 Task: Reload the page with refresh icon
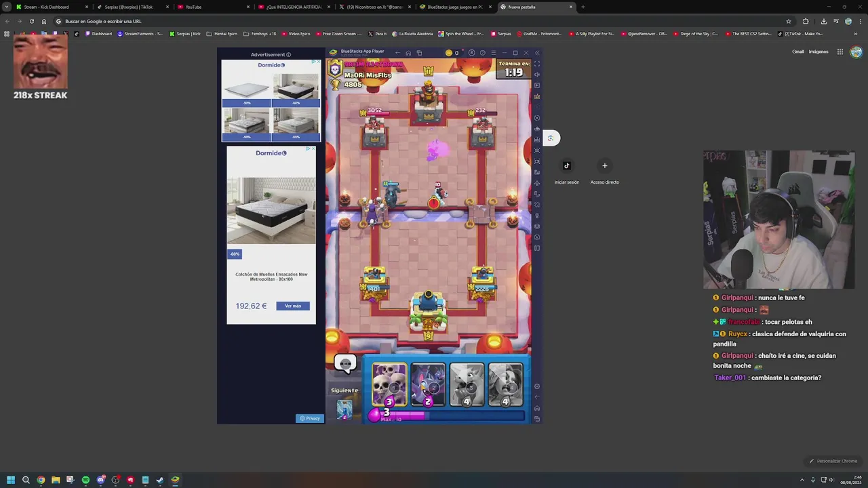coord(31,21)
